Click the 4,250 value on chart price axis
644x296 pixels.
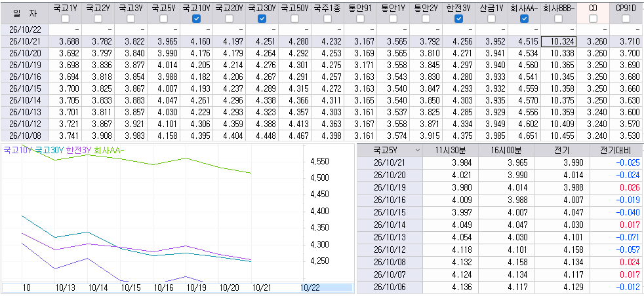tap(320, 261)
